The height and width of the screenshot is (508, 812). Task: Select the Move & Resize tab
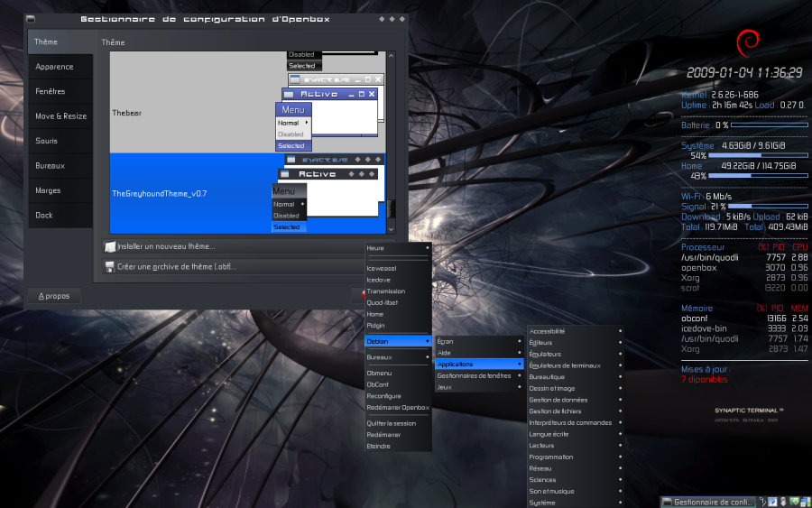click(x=60, y=116)
